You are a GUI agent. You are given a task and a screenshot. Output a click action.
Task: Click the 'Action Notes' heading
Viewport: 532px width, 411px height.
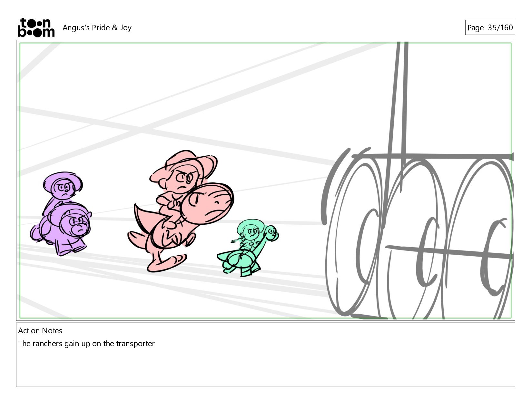point(40,331)
